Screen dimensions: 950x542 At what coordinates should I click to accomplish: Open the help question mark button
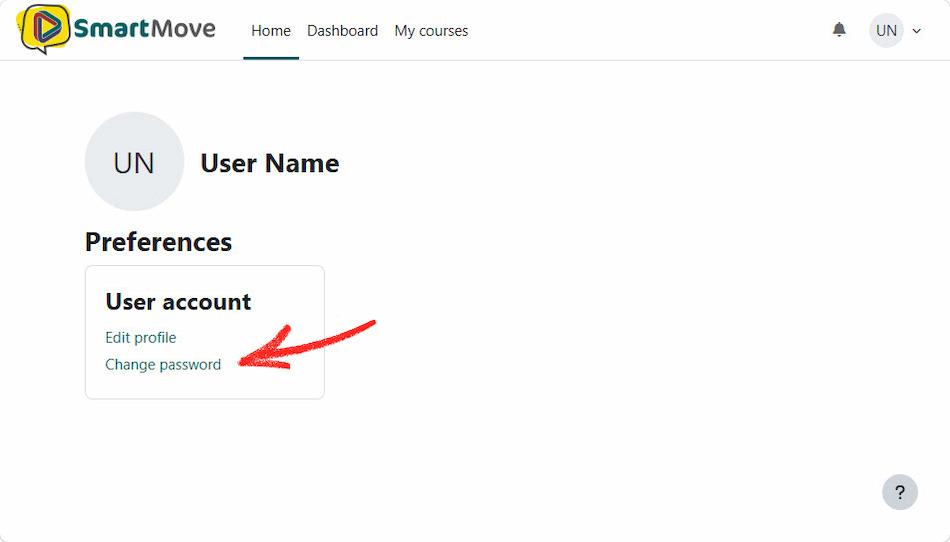900,492
